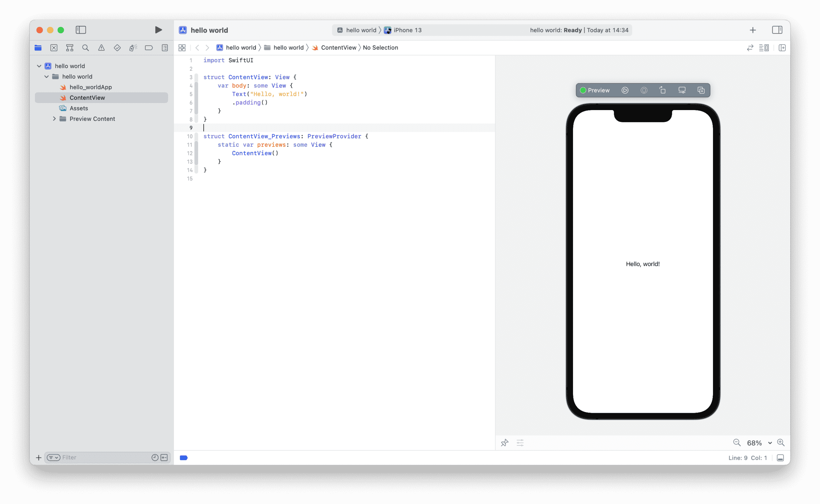Collapse the hello world project root
820x504 pixels.
tap(39, 66)
